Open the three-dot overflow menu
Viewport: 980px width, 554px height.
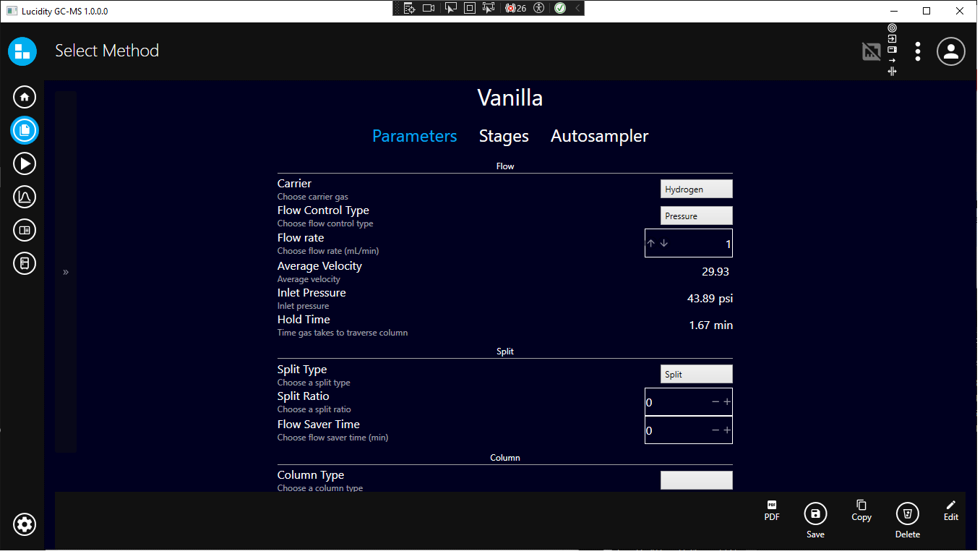917,51
